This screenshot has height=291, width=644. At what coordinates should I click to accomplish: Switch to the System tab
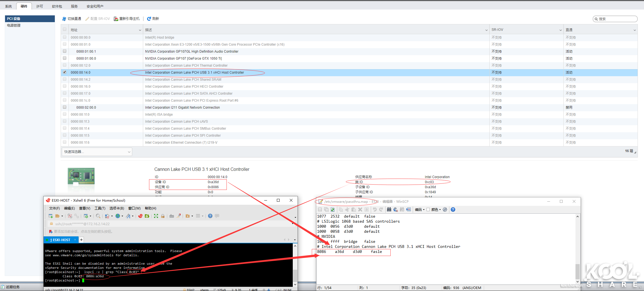tap(8, 6)
